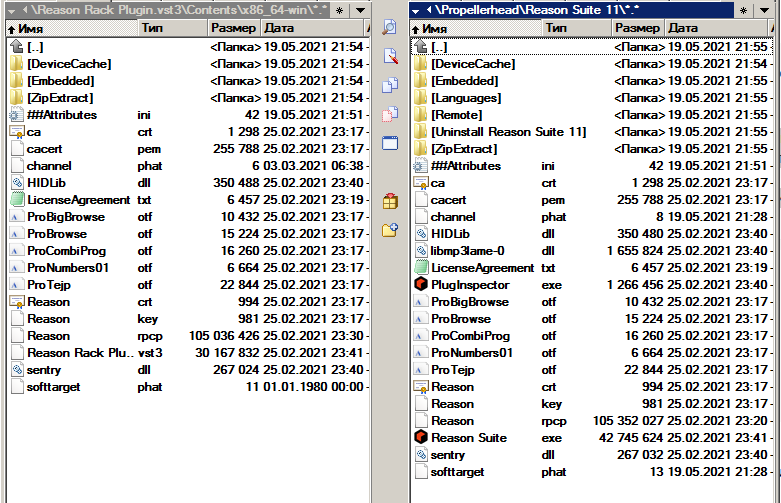This screenshot has width=781, height=503.
Task: Click the View file magnifier icon in the middle toolbar
Action: click(390, 27)
